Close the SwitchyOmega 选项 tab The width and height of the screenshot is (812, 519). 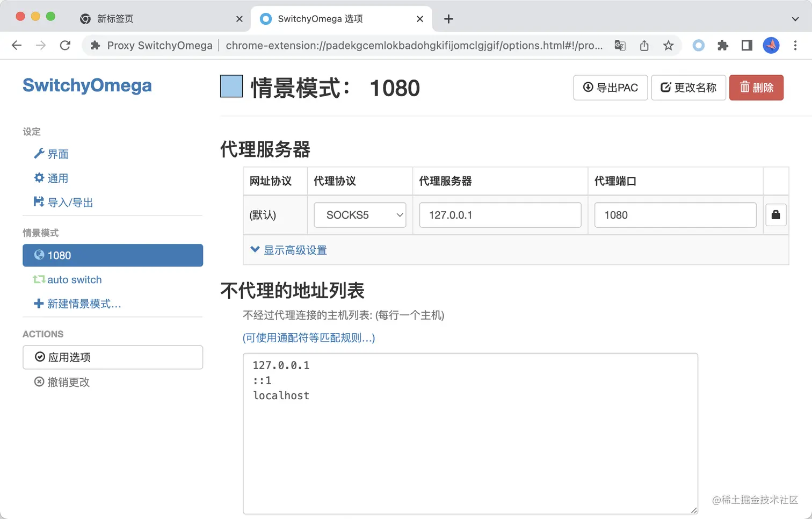coord(420,19)
